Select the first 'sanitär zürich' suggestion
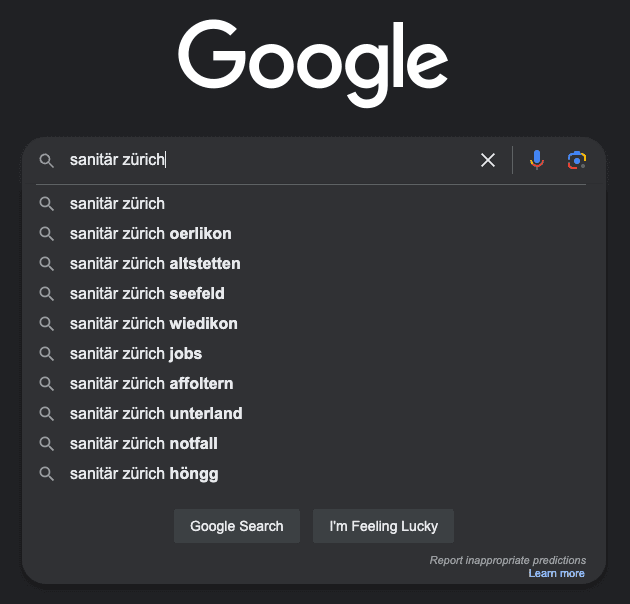 [x=117, y=204]
